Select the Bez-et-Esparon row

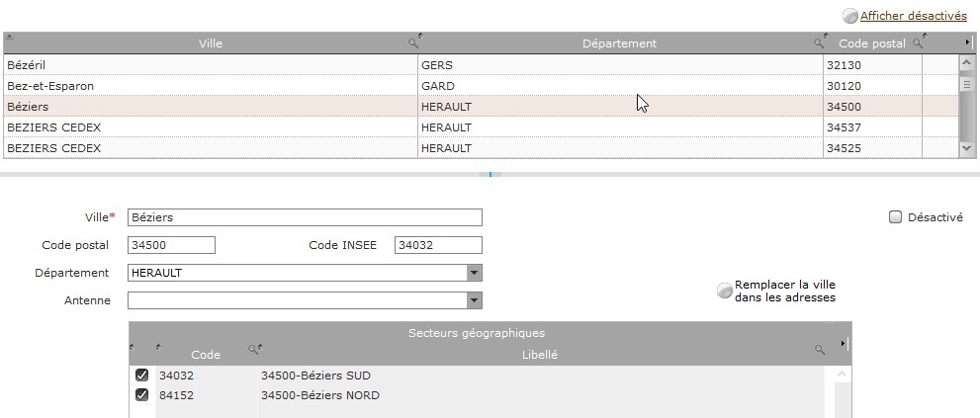[x=481, y=86]
